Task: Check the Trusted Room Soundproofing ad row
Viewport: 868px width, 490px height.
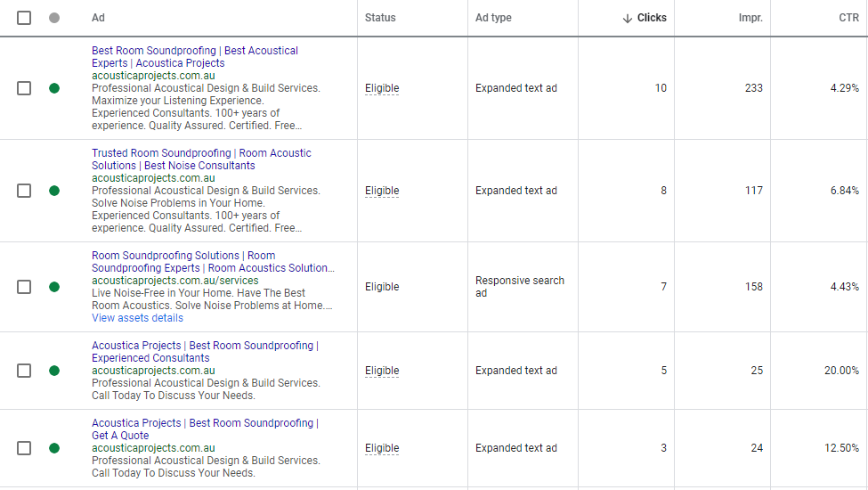Action: pyautogui.click(x=24, y=191)
